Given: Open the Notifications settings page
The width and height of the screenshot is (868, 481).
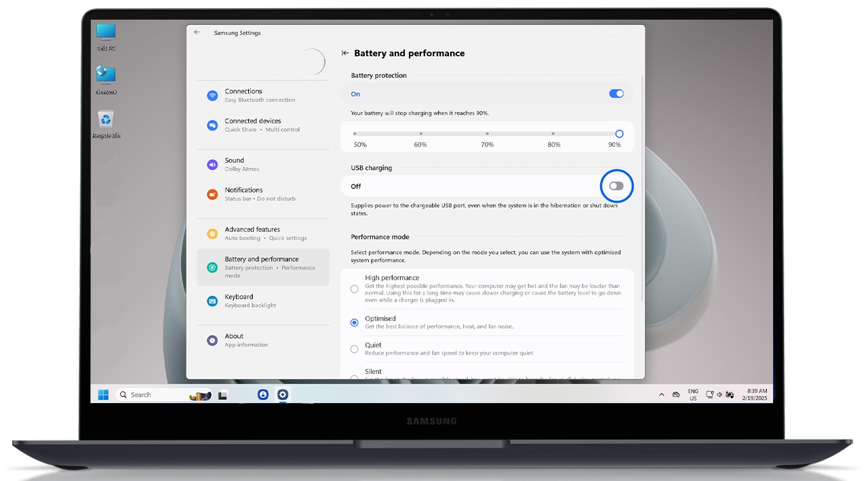Looking at the screenshot, I should (x=263, y=194).
